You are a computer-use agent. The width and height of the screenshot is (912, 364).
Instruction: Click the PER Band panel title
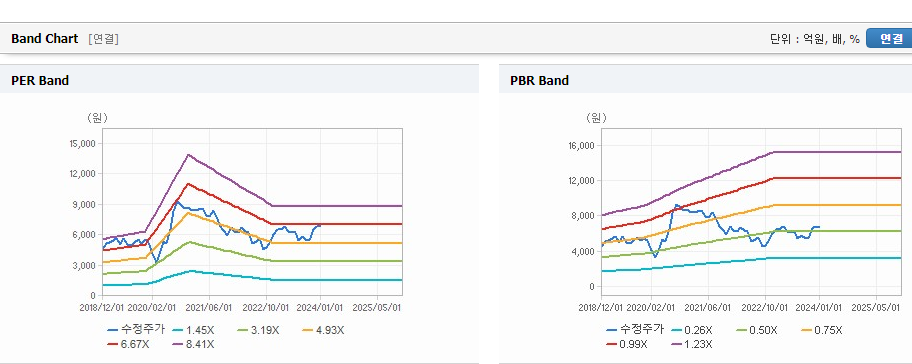point(40,81)
